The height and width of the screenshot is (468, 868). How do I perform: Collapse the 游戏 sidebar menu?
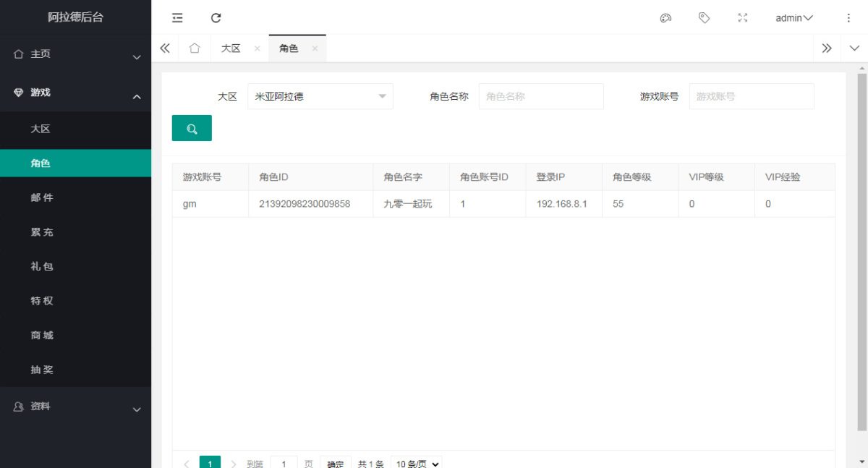pos(75,93)
